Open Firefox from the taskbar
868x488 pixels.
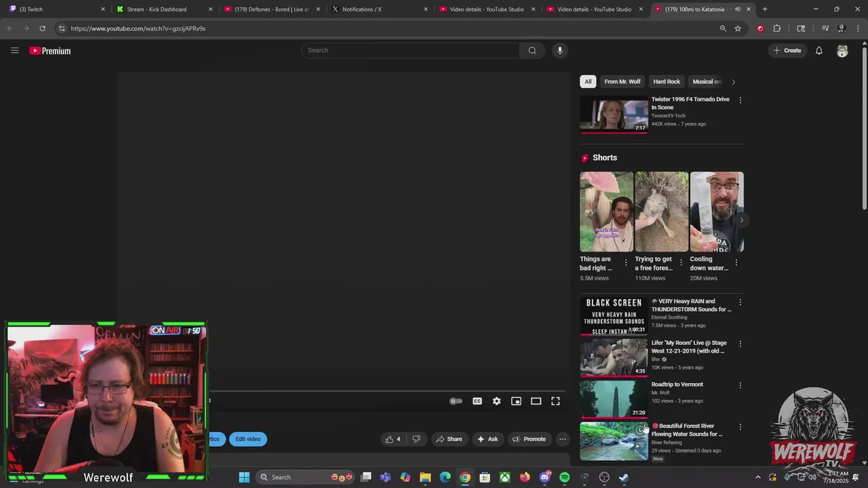pyautogui.click(x=525, y=477)
